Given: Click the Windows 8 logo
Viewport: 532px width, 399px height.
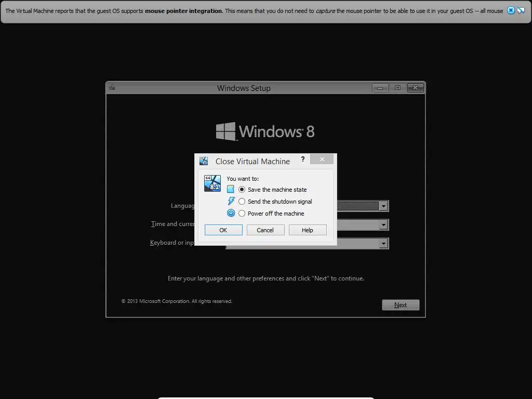Looking at the screenshot, I should coord(265,131).
